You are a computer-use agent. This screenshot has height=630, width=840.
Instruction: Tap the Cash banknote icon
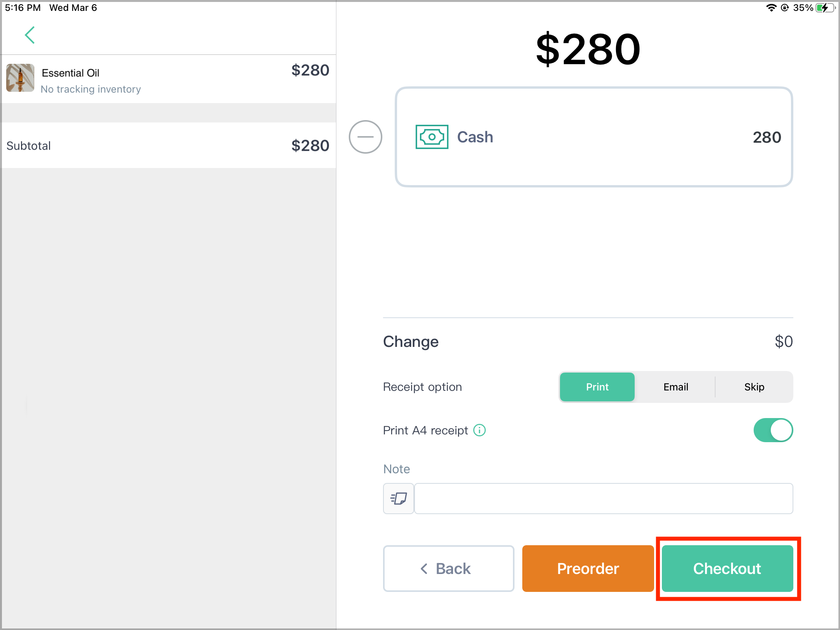coord(432,137)
